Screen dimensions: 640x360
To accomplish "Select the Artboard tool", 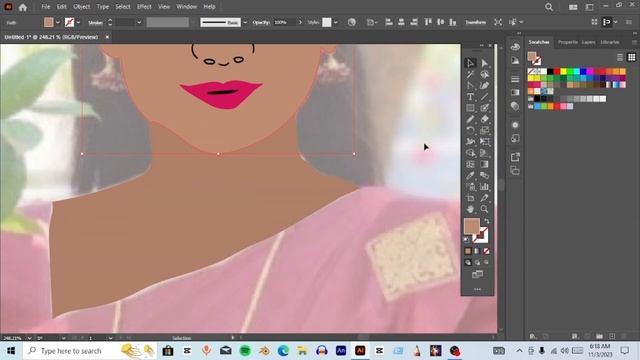I will tap(470, 198).
